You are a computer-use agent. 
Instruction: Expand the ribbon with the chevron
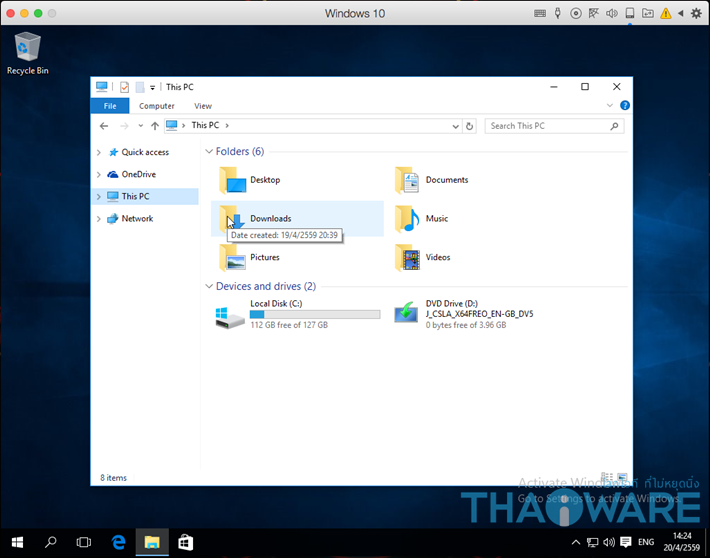[610, 106]
